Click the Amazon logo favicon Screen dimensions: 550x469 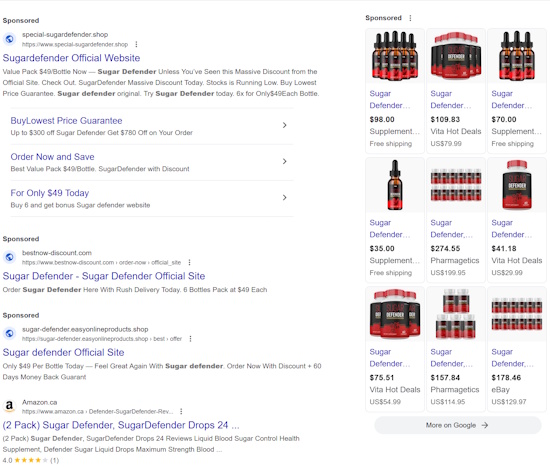pyautogui.click(x=9, y=406)
